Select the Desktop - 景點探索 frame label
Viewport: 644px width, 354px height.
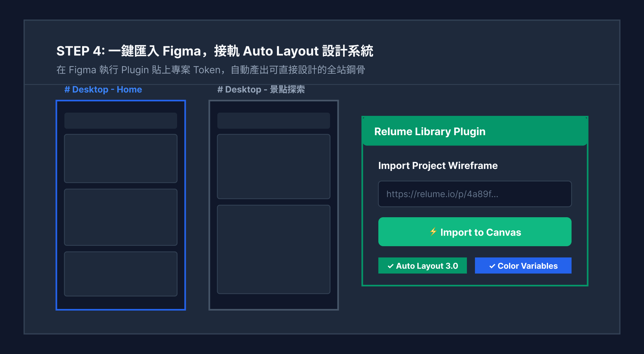tap(261, 89)
